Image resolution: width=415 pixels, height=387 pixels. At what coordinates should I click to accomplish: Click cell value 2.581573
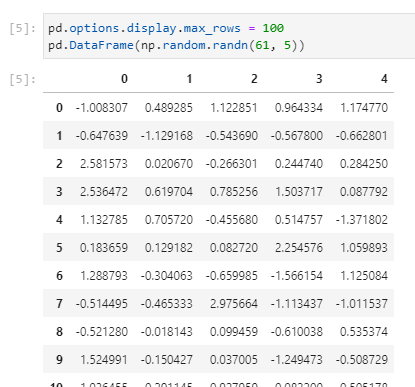(104, 164)
